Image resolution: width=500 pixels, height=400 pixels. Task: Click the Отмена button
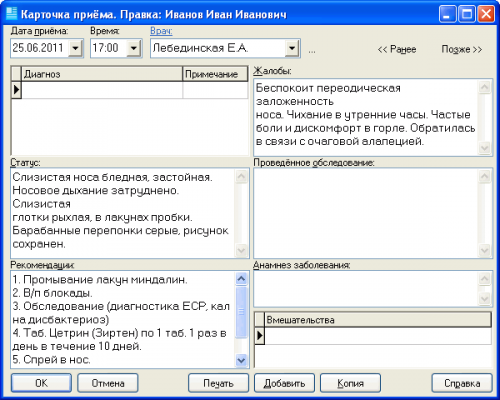(x=108, y=383)
